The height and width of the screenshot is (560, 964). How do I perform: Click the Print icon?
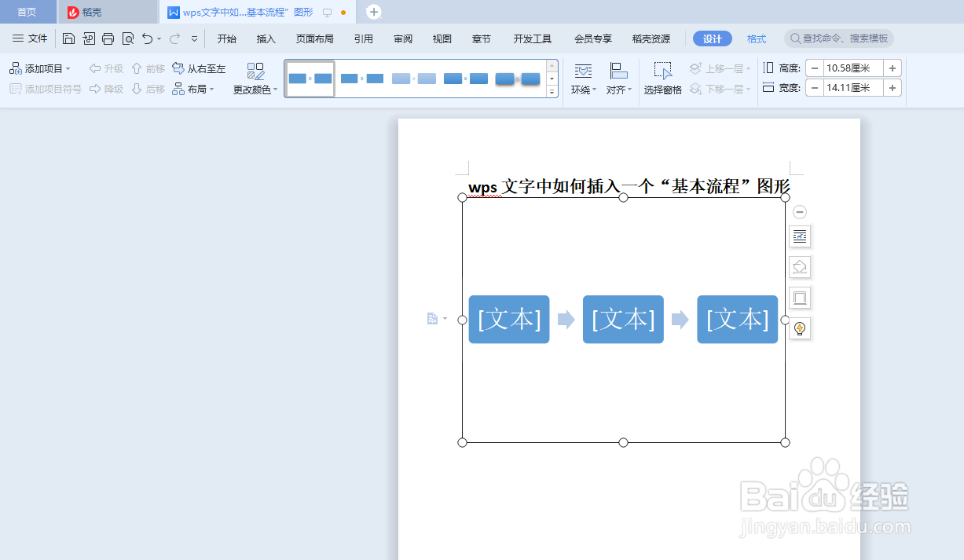[x=108, y=38]
